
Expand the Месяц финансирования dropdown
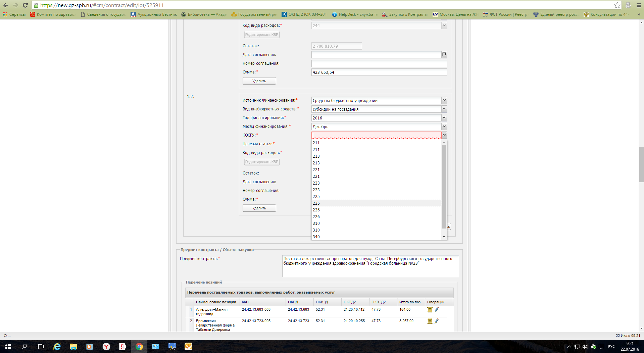pyautogui.click(x=444, y=127)
